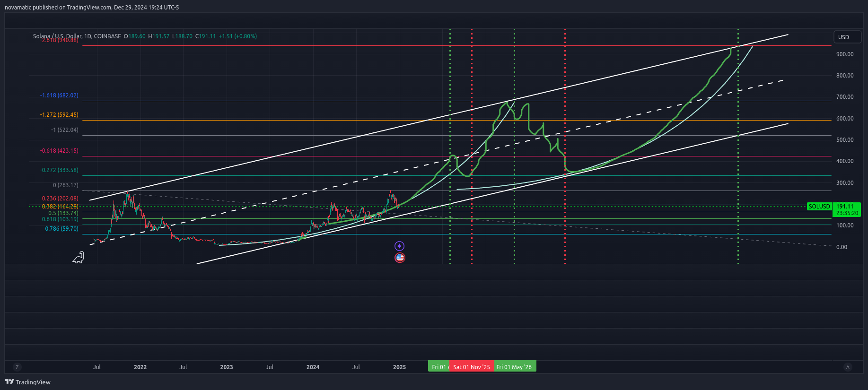Click the purple star event icon

(400, 246)
